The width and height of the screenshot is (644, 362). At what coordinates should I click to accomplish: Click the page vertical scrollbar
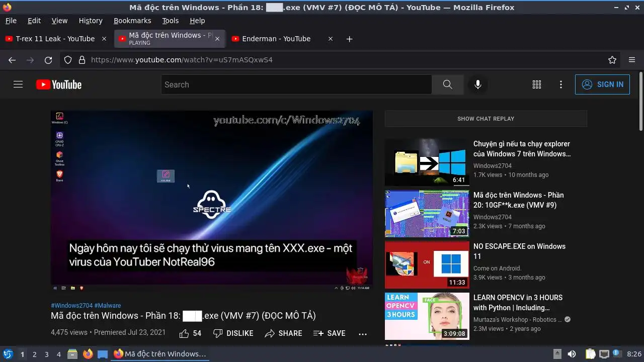click(640, 101)
